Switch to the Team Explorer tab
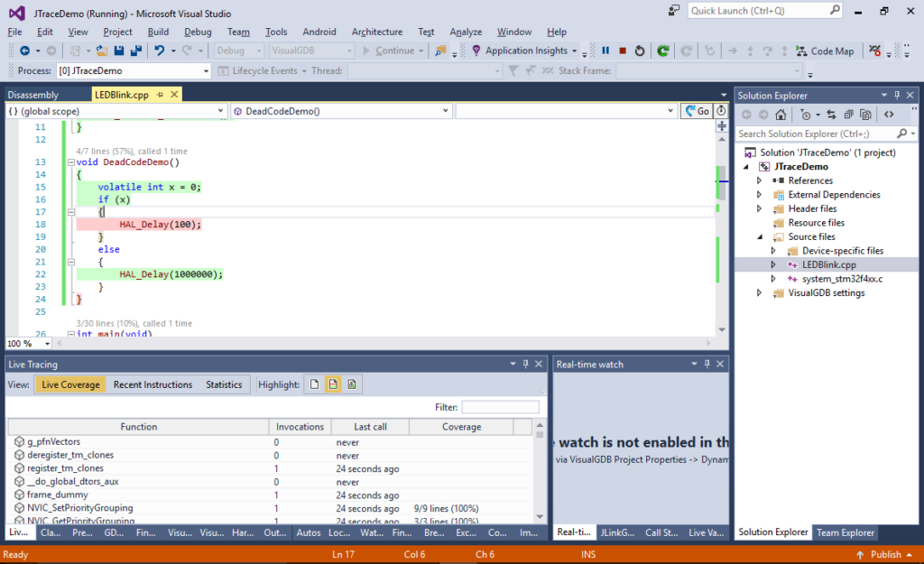Screen dimensions: 924x564 click(x=845, y=532)
